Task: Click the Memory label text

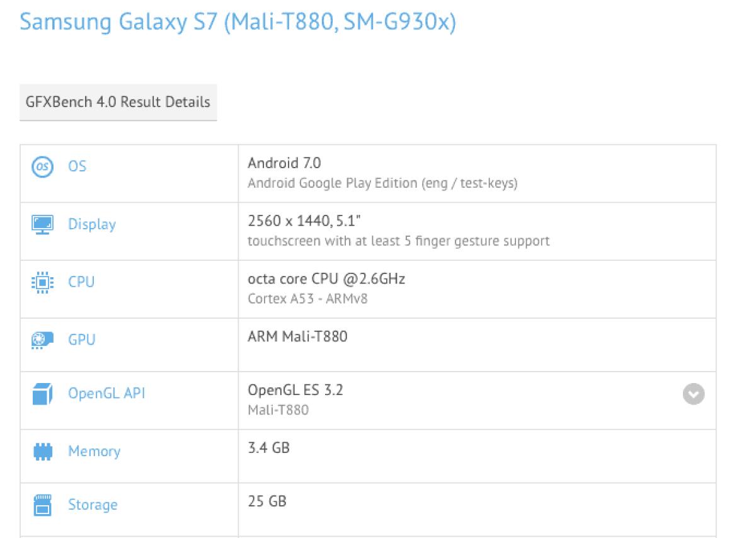Action: pyautogui.click(x=94, y=451)
